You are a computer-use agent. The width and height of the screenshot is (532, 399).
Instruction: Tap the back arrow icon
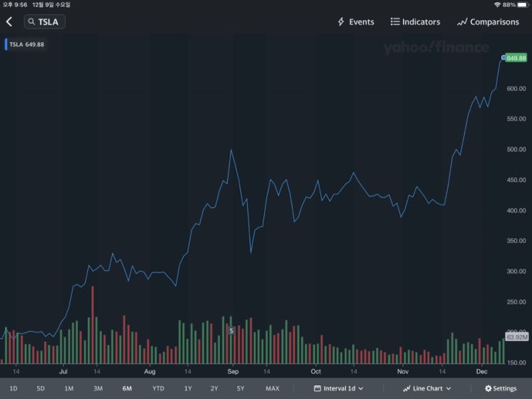point(9,21)
